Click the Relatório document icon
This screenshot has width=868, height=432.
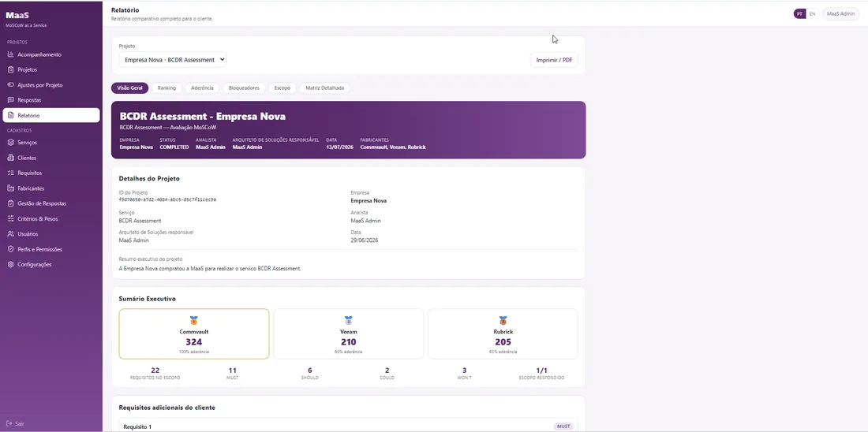click(10, 116)
